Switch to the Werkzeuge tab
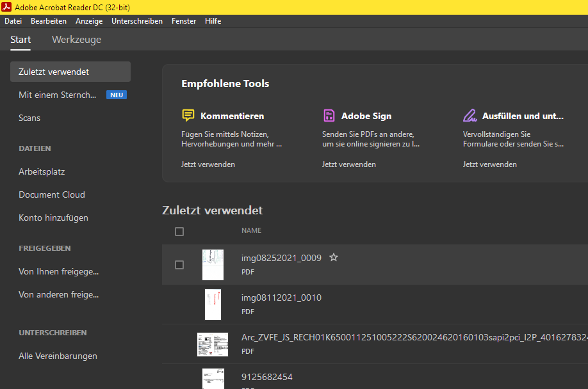The image size is (588, 389). click(76, 40)
